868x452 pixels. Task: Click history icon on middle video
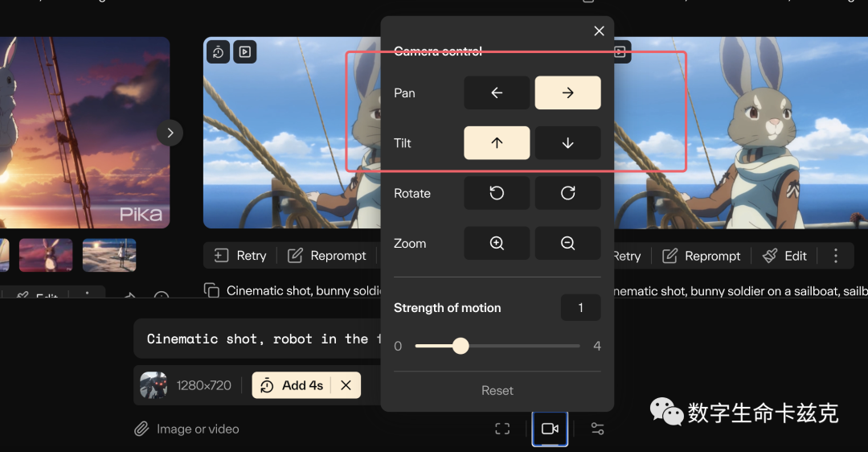(218, 52)
